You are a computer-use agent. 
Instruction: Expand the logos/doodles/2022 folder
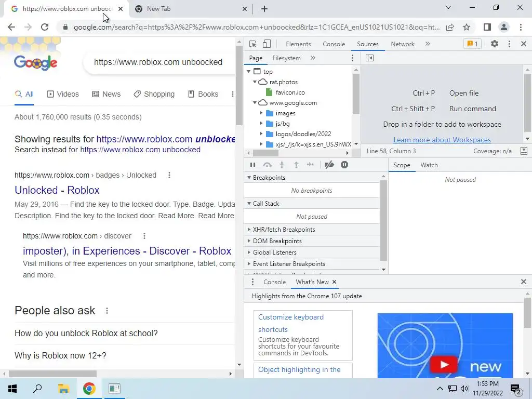[261, 134]
